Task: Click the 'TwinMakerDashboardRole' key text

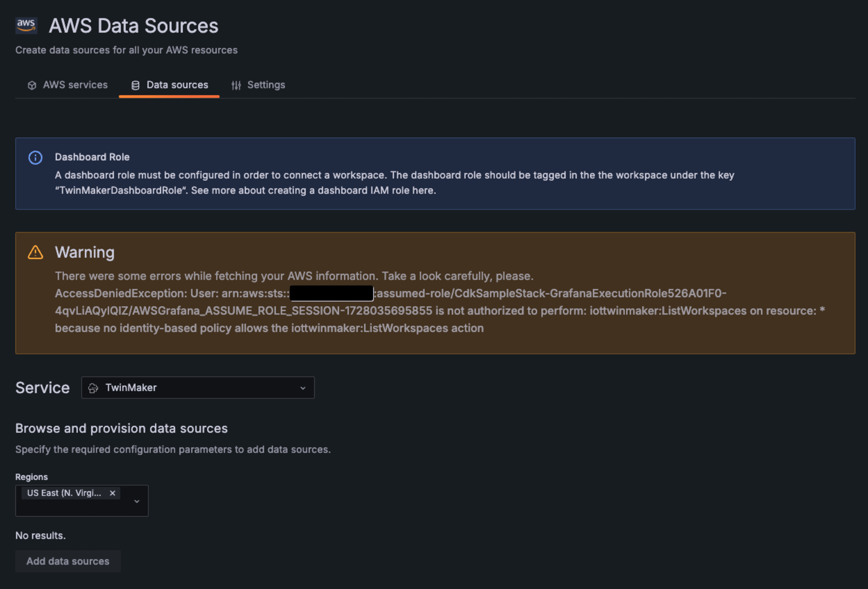Action: (x=121, y=191)
